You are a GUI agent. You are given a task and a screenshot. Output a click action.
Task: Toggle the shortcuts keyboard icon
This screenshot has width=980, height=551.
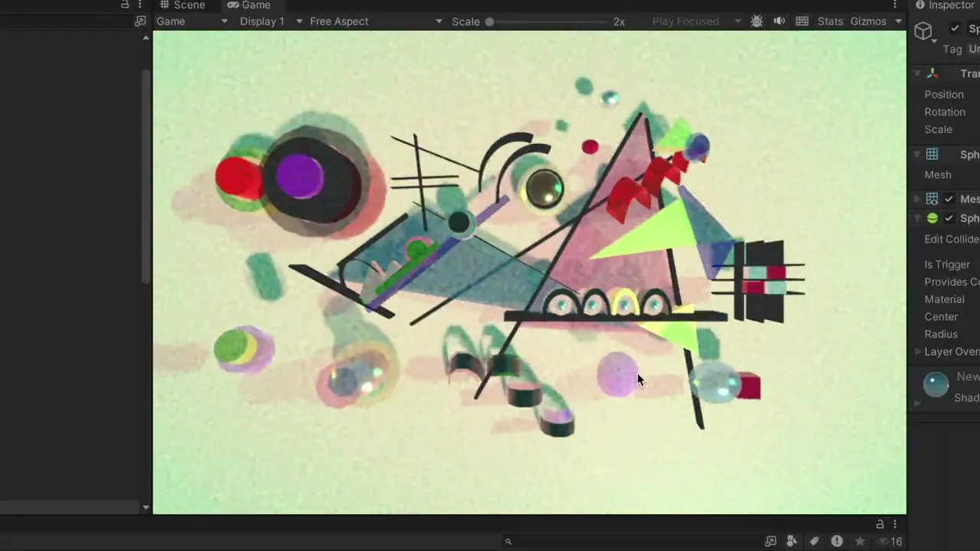tap(802, 21)
